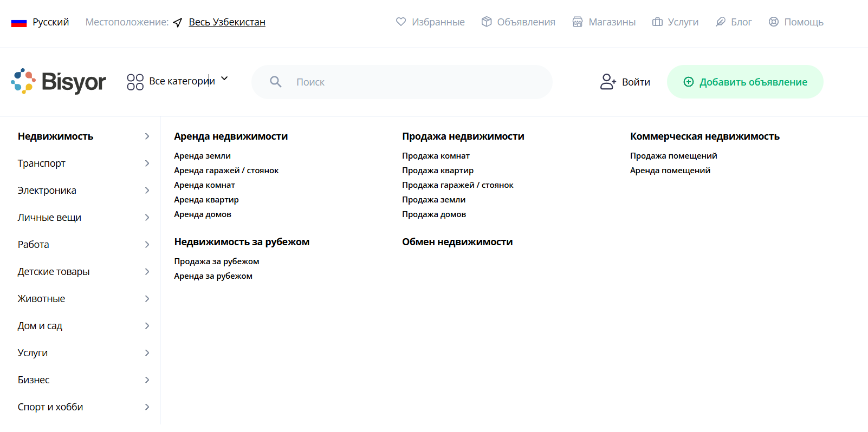This screenshot has height=432, width=868.
Task: Click the briefcase icon beside Услуги
Action: (x=657, y=22)
